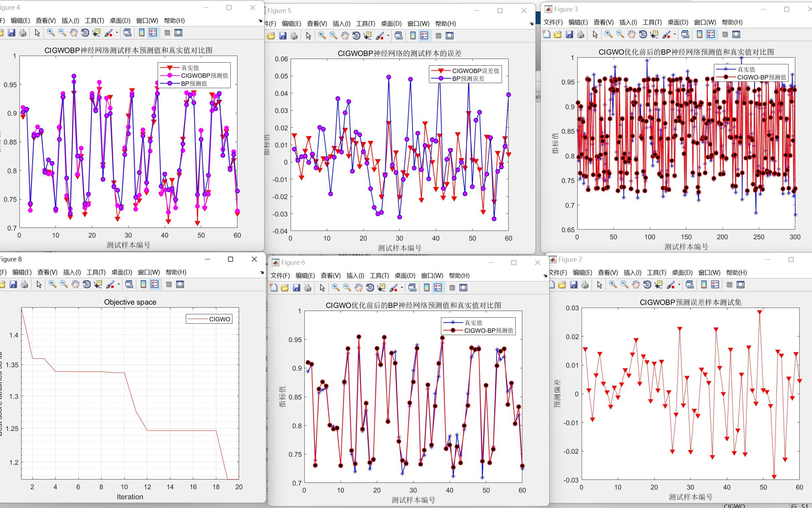
Task: Open brush color dropdown arrow in Figure 5
Action: coord(388,36)
